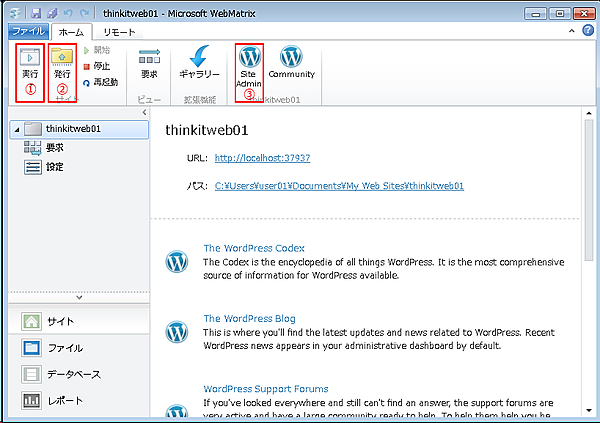The image size is (600, 423).
Task: Open the http://localhost:37937 URL link
Action: 262,158
